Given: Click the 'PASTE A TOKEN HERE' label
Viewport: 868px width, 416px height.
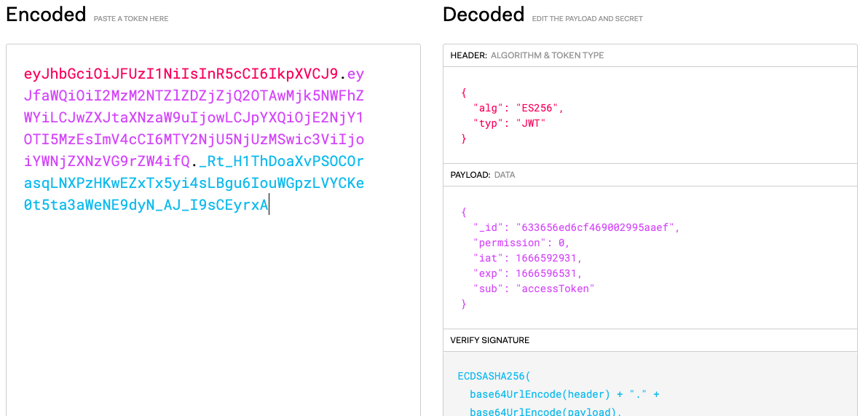Looking at the screenshot, I should 131,19.
